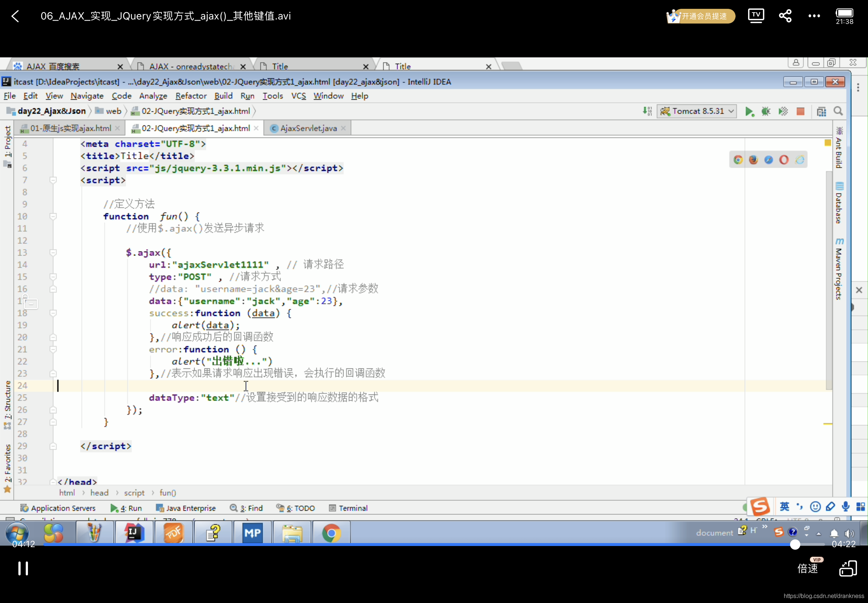
Task: Pause the video playback
Action: pos(23,568)
